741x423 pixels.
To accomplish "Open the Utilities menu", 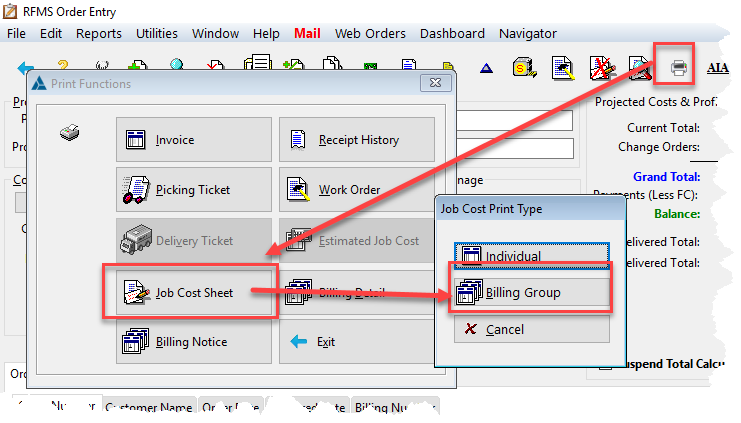I will 157,34.
